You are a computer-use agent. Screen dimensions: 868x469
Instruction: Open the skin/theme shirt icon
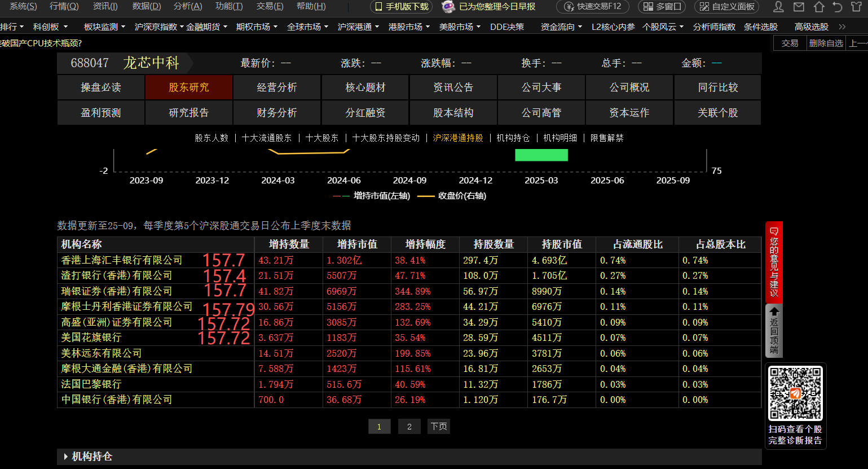tap(857, 7)
